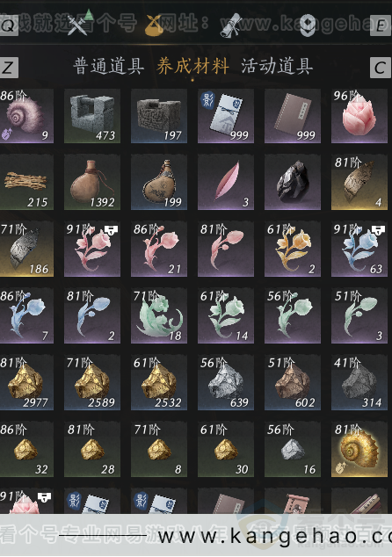
Task: Click the C next tab key
Action: [381, 68]
